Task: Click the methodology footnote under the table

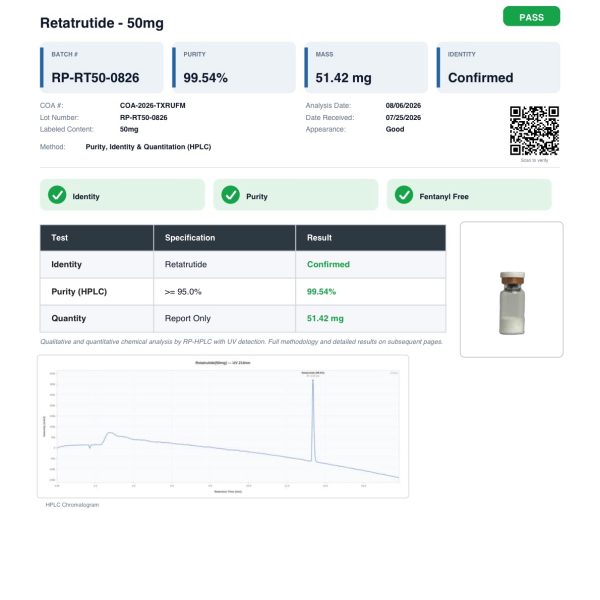Action: click(241, 342)
